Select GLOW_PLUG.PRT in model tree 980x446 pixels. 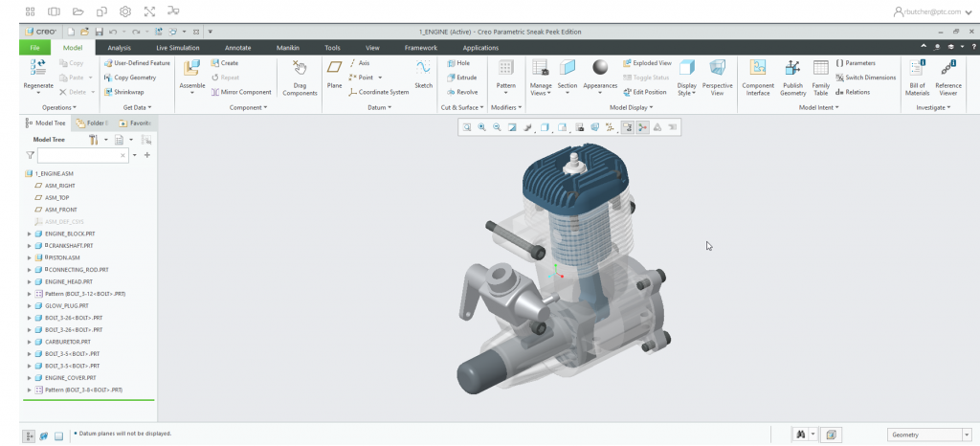coord(67,306)
